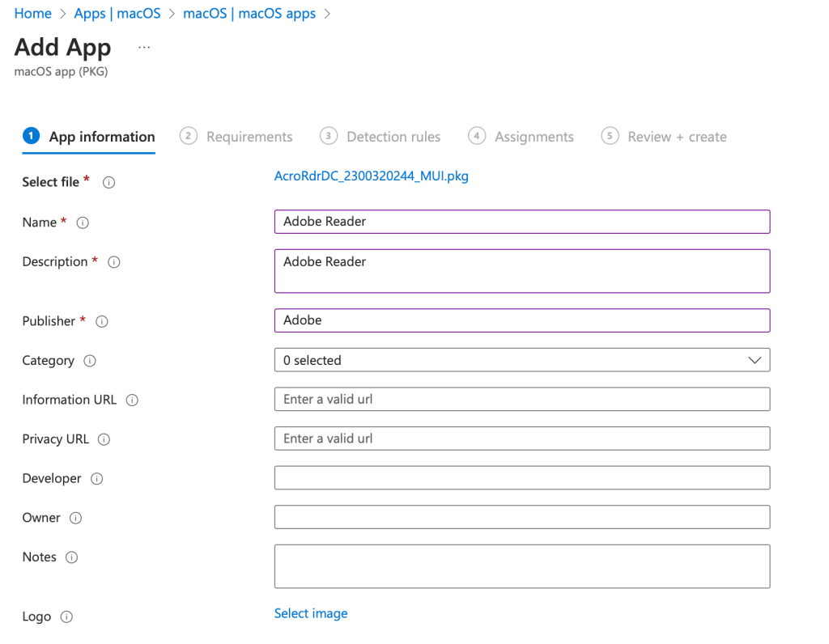The height and width of the screenshot is (644, 829).
Task: Jump to Review + create tab
Action: coord(664,137)
